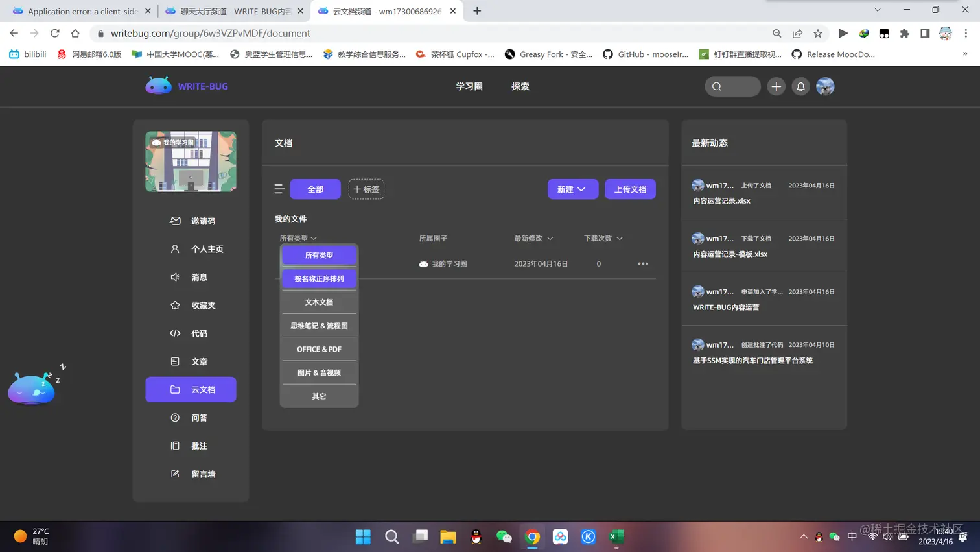Sort by 最新修改 column

533,238
